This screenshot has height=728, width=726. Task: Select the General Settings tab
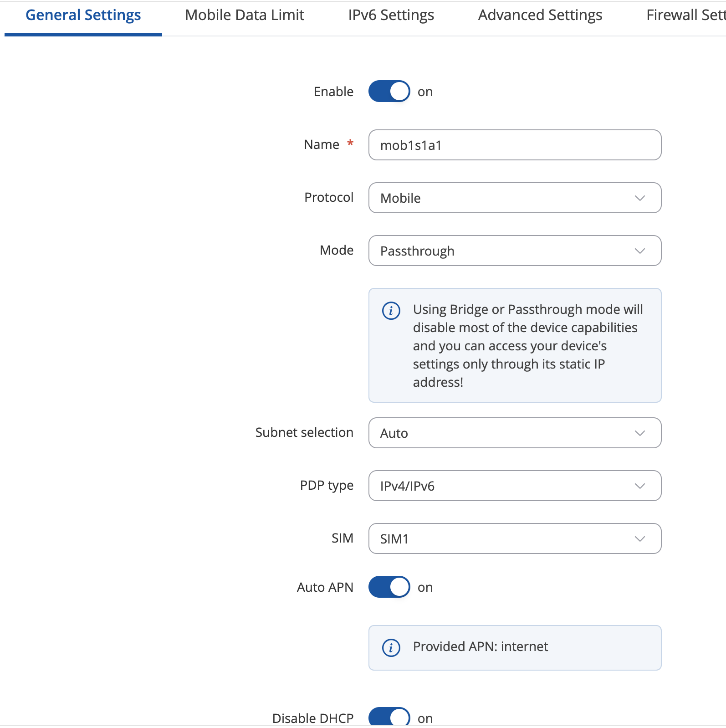pyautogui.click(x=83, y=15)
